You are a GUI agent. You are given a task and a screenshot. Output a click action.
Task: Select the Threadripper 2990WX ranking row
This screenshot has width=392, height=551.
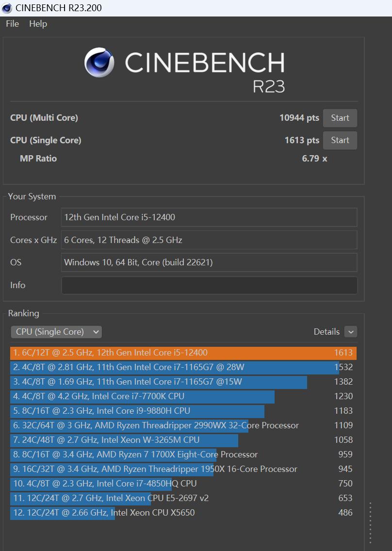183,425
